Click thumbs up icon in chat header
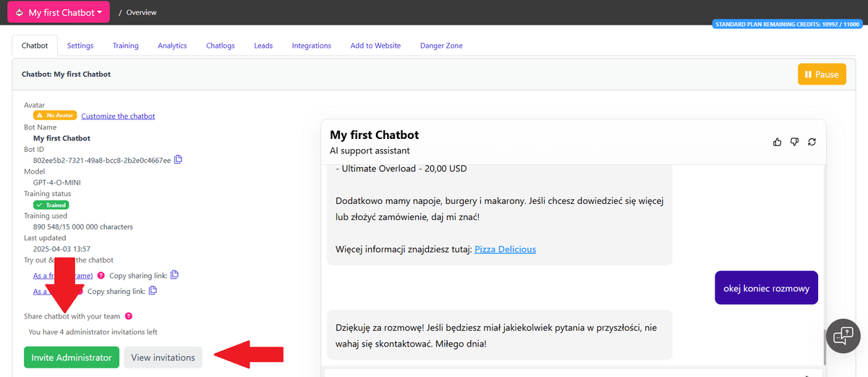Viewport: 868px width, 377px height. click(x=778, y=142)
